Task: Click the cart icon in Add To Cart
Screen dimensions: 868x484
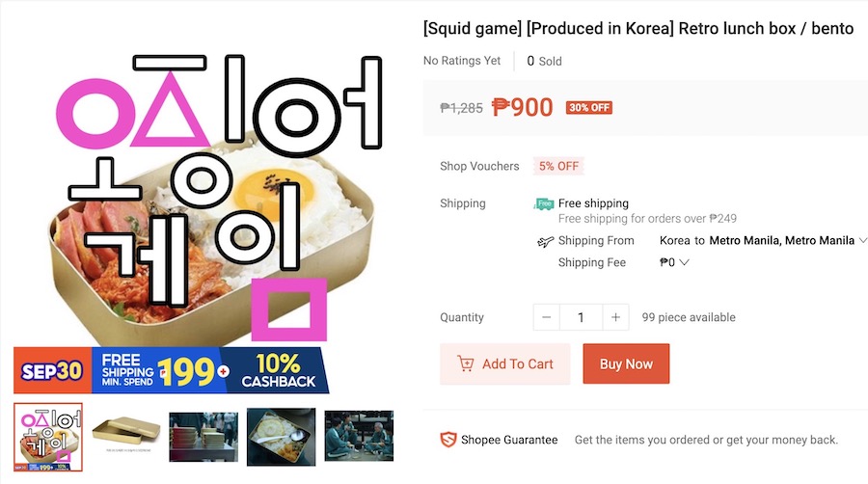Action: point(466,363)
